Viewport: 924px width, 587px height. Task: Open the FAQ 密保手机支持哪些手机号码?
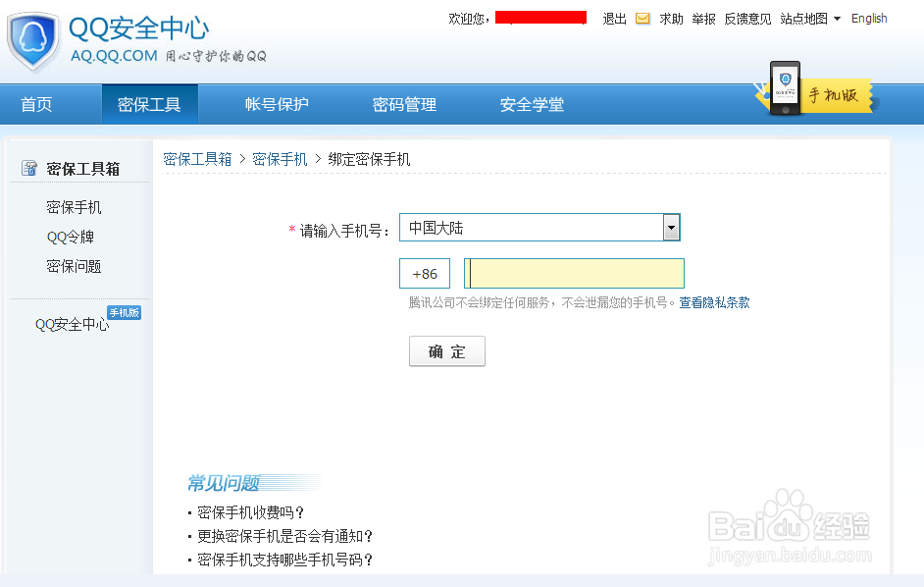pos(284,560)
